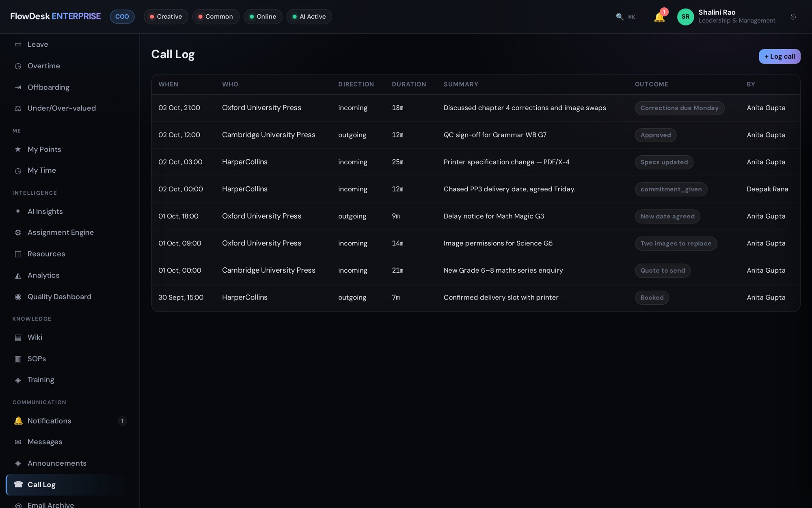The height and width of the screenshot is (508, 812).
Task: Click the Overtime clock icon
Action: tap(18, 66)
